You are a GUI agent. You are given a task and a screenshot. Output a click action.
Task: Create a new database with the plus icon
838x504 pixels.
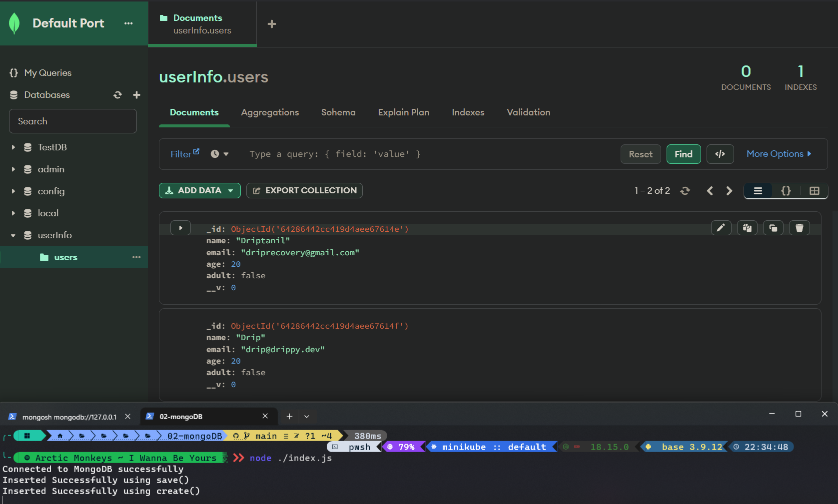click(x=136, y=95)
